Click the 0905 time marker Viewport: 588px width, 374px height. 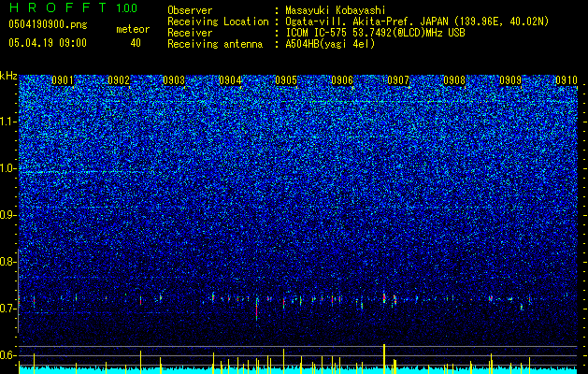pyautogui.click(x=286, y=80)
